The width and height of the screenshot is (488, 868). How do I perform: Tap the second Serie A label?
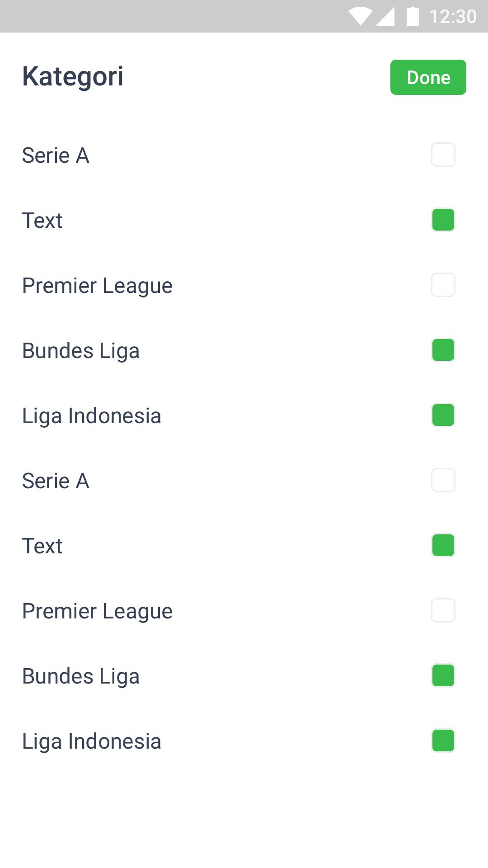click(x=56, y=481)
